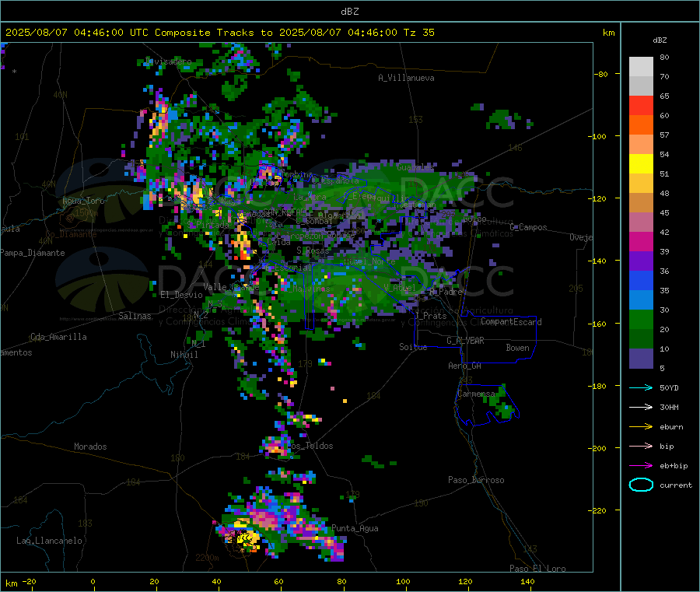
Task: Click the light blue 30–35 dBZ band
Action: coord(641,300)
